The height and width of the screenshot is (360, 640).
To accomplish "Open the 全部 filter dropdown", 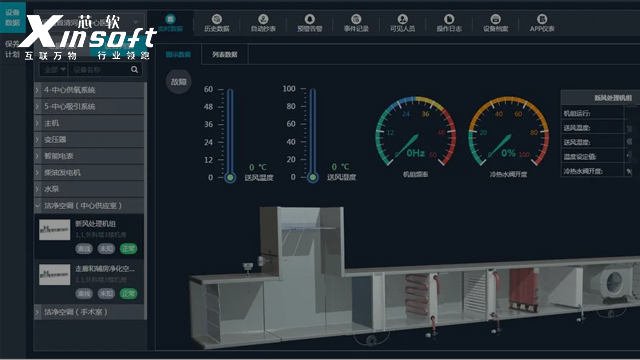I will (55, 70).
